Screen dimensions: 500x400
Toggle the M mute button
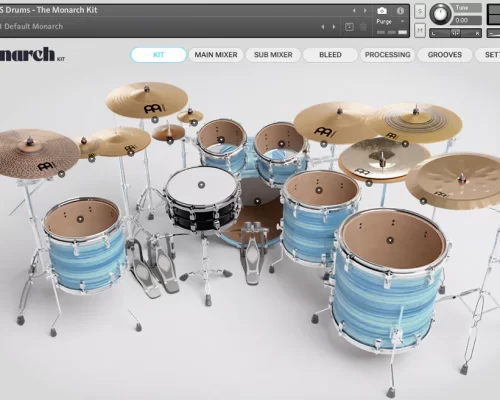tap(420, 31)
